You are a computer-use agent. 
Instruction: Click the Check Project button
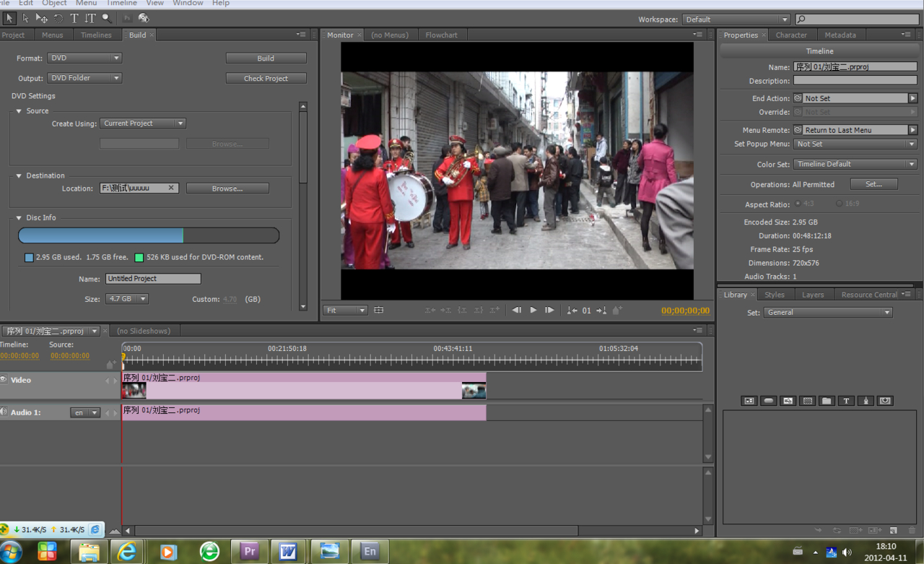coord(266,78)
